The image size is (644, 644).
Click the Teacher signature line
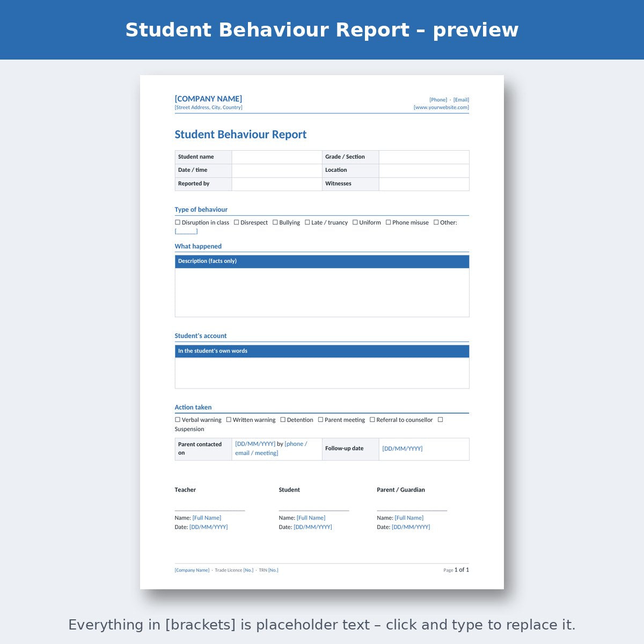tap(210, 509)
